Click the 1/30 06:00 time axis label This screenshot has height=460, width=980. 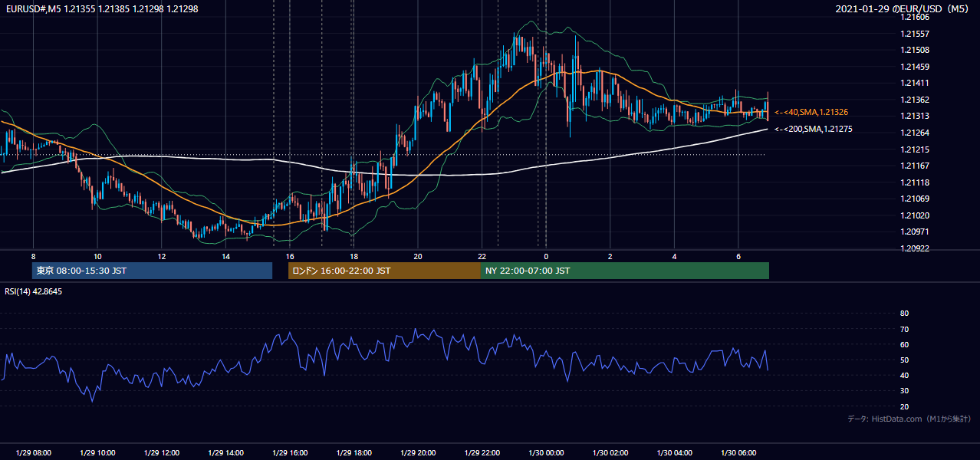[738, 453]
